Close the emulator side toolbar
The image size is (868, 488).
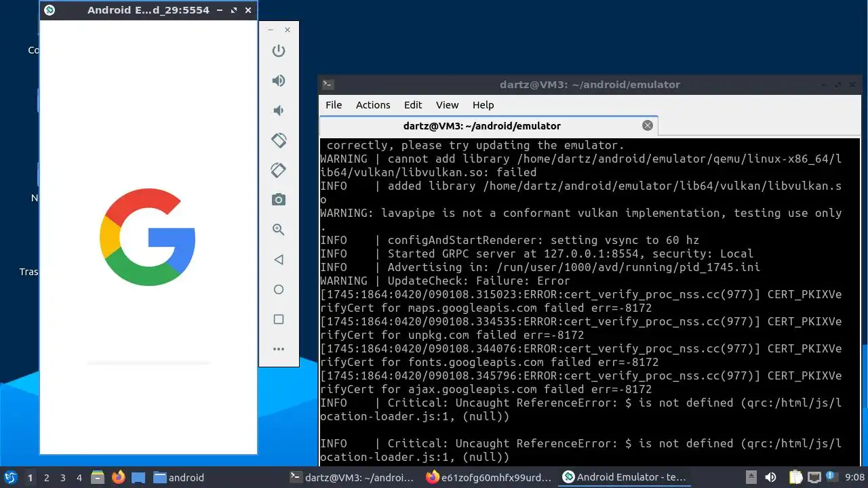pyautogui.click(x=288, y=30)
